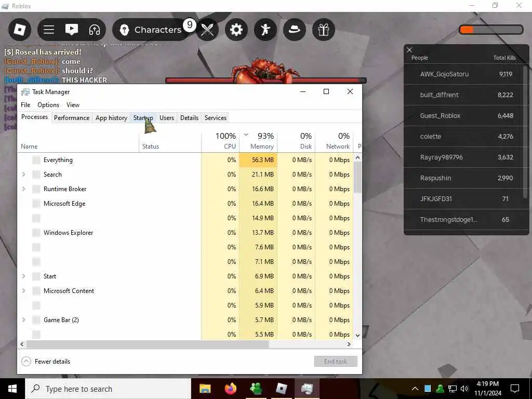Open the Roblox logo menu

click(x=20, y=30)
